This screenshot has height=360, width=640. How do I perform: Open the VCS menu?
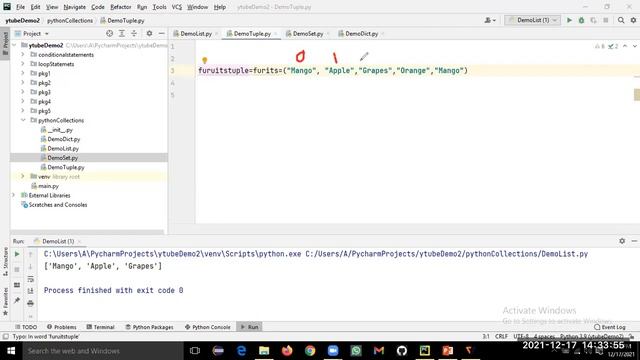point(176,7)
